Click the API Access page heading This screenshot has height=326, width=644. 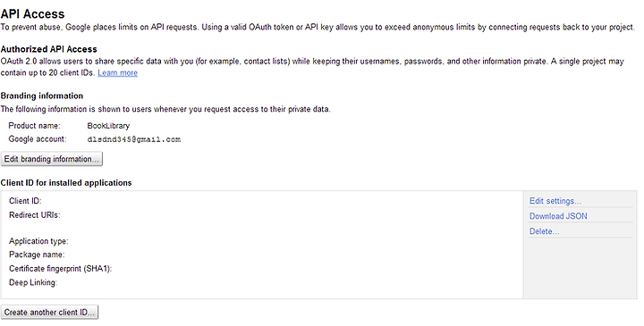(32, 14)
